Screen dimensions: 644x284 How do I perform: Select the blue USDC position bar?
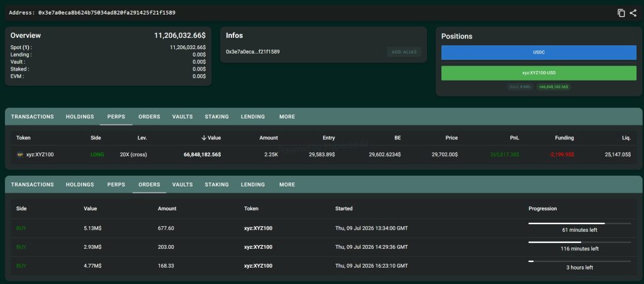[538, 53]
